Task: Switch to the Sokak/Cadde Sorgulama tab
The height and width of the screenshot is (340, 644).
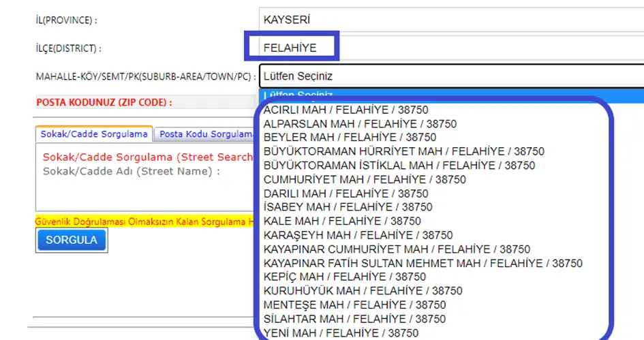Action: point(94,134)
